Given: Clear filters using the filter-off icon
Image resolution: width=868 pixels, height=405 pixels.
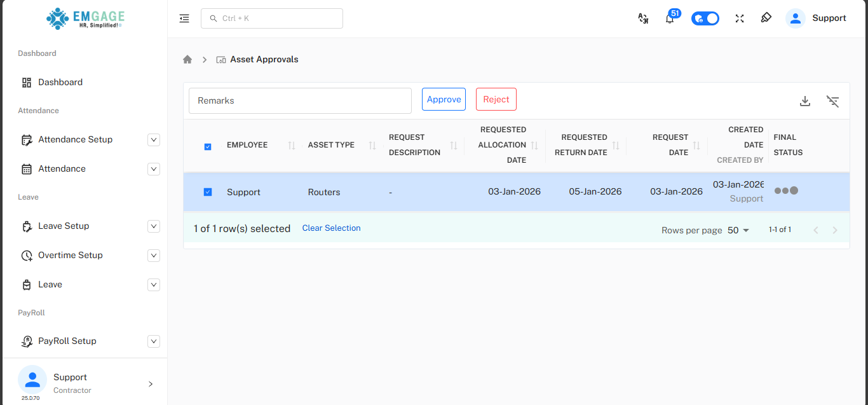Looking at the screenshot, I should [832, 101].
